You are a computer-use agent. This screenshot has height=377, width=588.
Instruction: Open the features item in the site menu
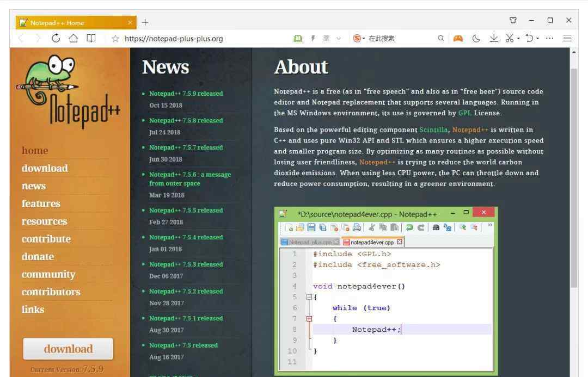[41, 203]
